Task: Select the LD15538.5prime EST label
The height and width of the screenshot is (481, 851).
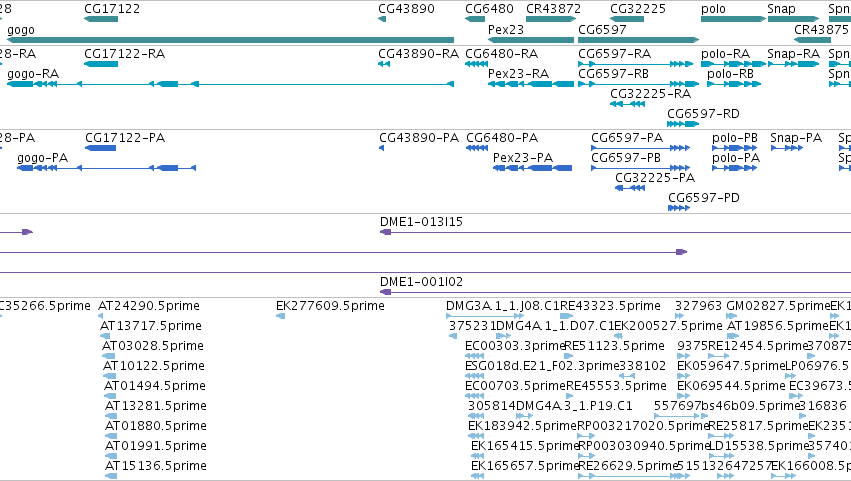Action: pos(759,446)
